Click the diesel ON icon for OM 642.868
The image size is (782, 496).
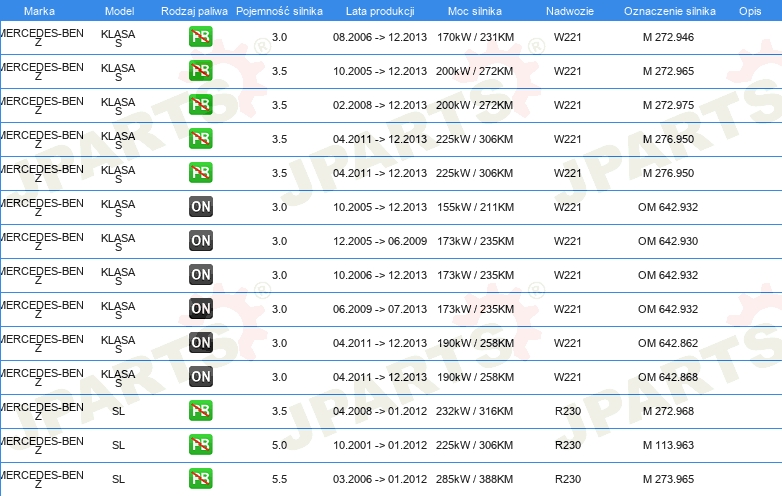click(200, 377)
